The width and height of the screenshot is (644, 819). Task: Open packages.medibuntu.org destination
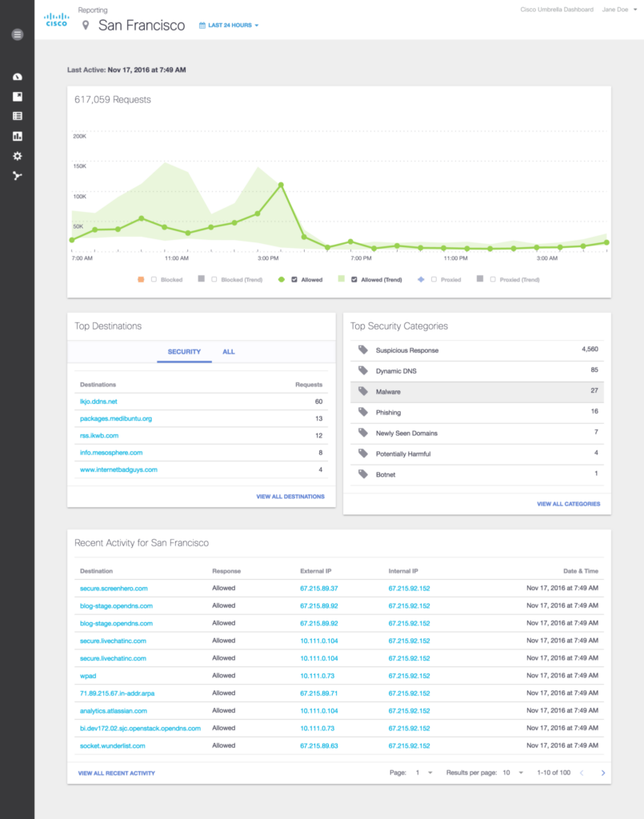point(116,418)
